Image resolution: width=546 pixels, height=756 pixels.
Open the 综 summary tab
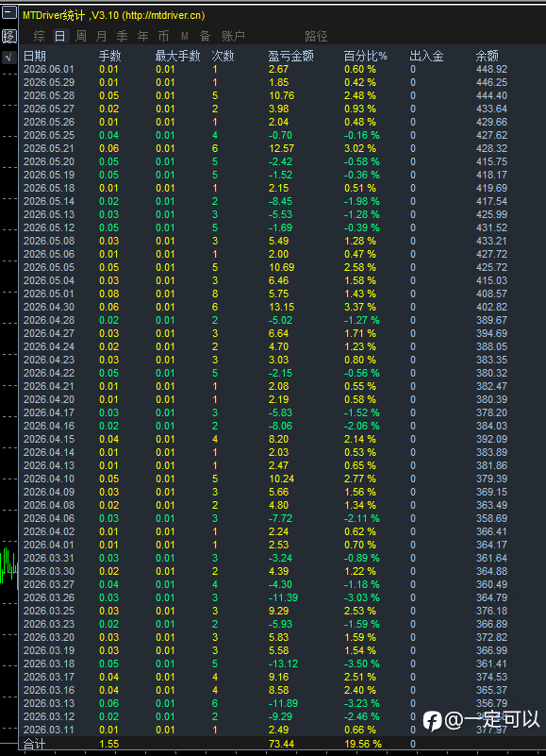point(39,36)
